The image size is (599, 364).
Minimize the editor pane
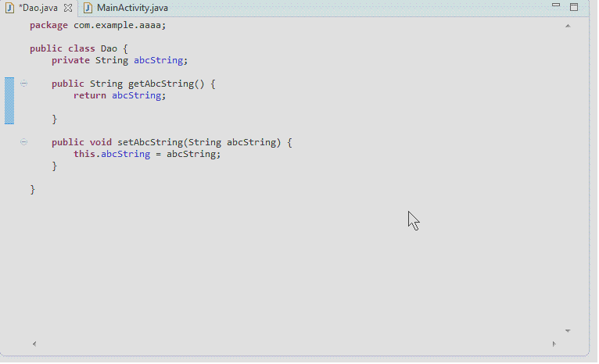(x=556, y=5)
